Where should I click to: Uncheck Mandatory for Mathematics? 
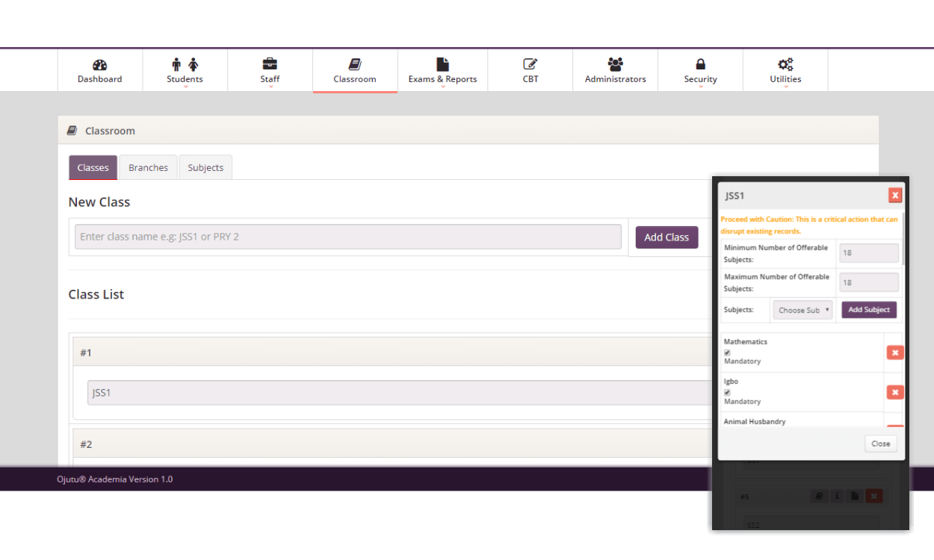pyautogui.click(x=727, y=352)
